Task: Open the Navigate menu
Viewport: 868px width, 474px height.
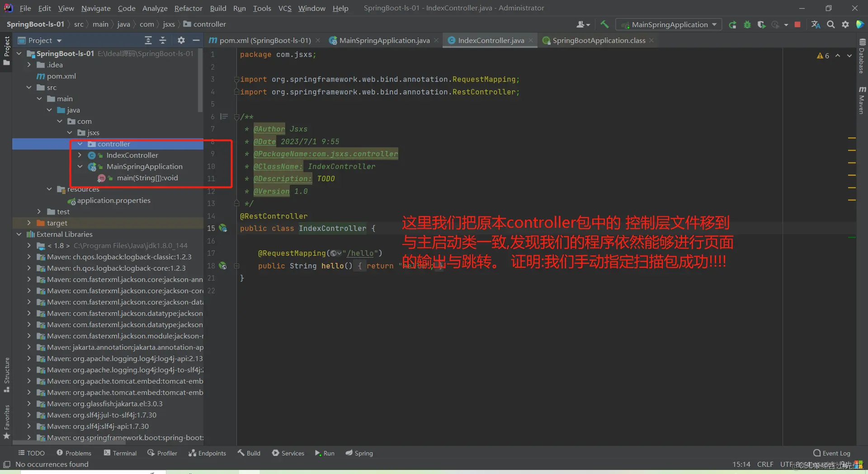Action: pyautogui.click(x=96, y=8)
